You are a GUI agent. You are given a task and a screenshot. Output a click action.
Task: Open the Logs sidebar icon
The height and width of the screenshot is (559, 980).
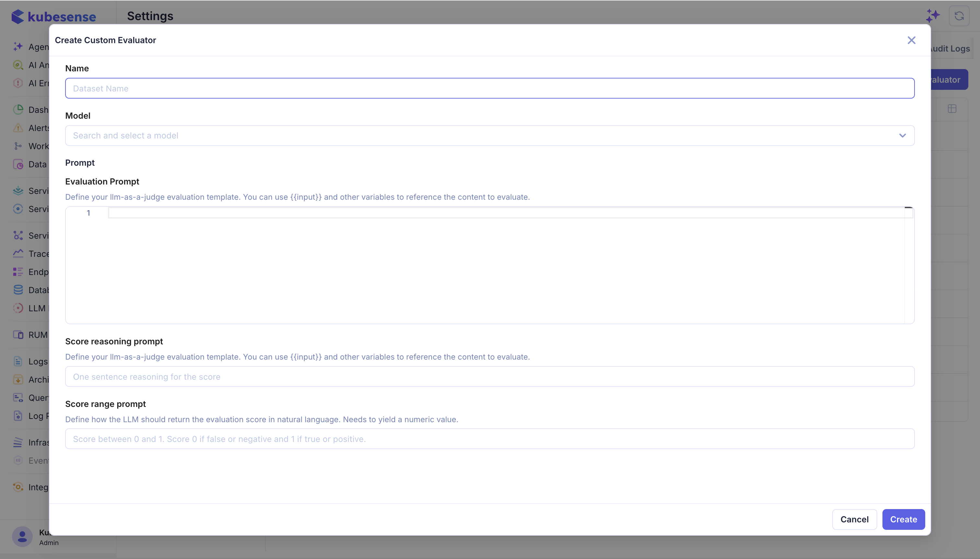[x=17, y=361]
